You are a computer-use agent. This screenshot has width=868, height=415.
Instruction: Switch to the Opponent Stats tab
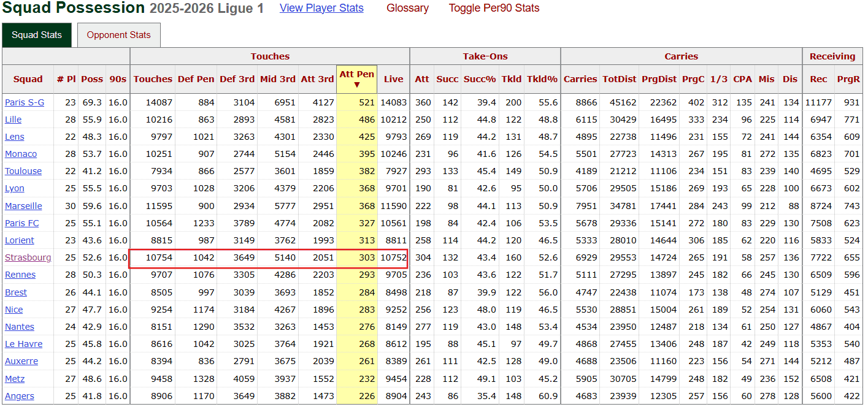[x=118, y=35]
